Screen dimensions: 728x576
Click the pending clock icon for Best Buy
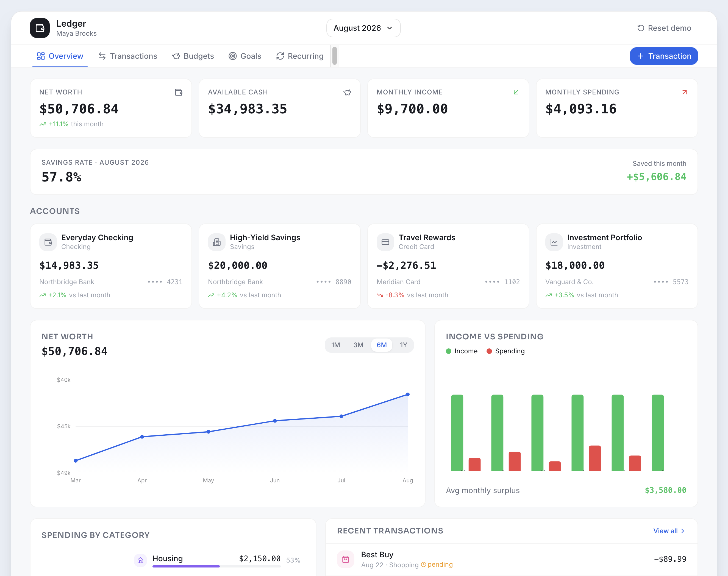(x=424, y=564)
